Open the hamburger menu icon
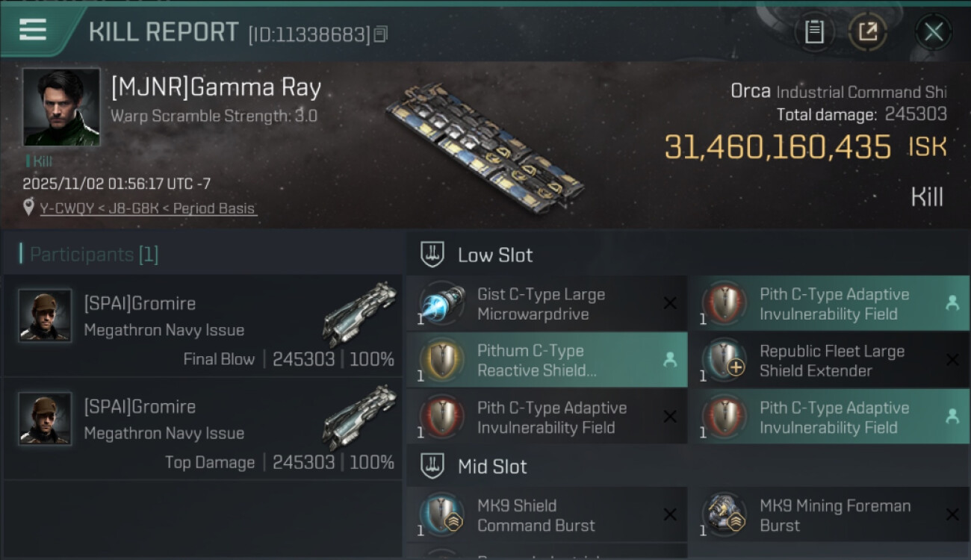Viewport: 971px width, 560px height. [x=33, y=30]
